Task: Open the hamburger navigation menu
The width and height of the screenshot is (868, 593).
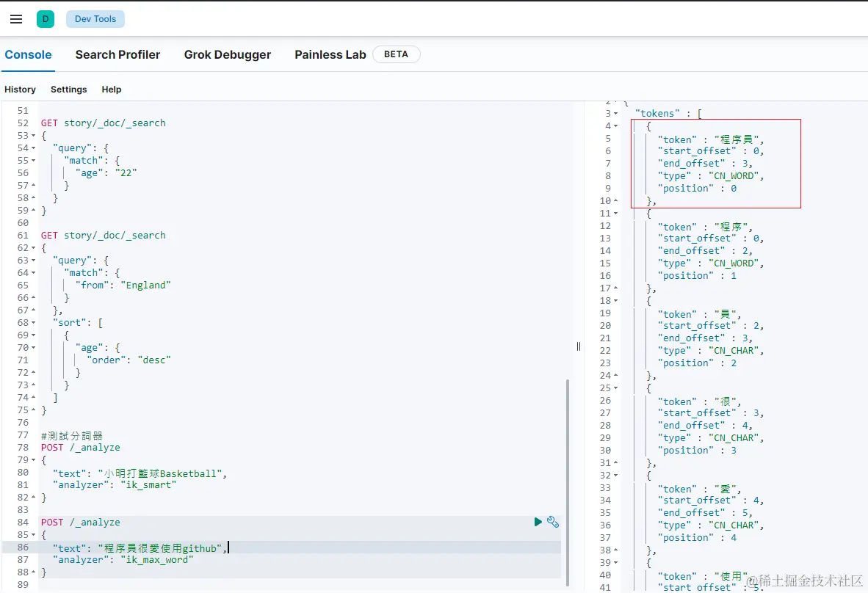Action: 16,19
